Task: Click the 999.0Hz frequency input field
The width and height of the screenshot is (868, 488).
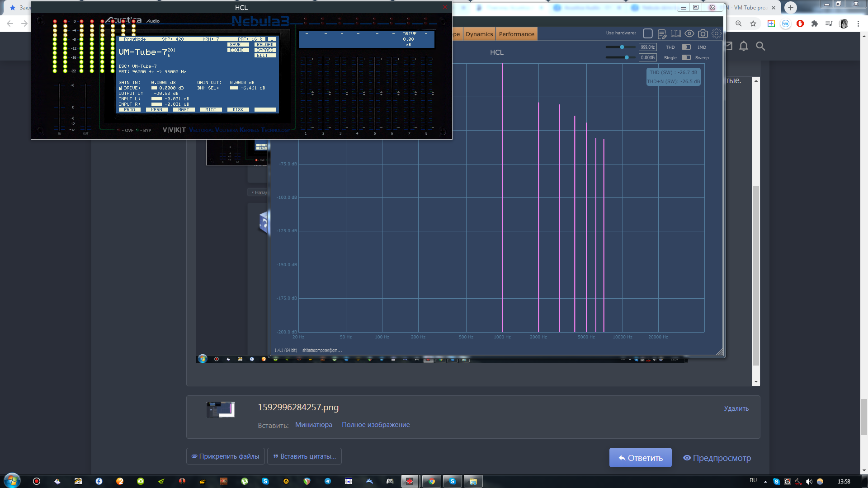Action: pyautogui.click(x=647, y=47)
